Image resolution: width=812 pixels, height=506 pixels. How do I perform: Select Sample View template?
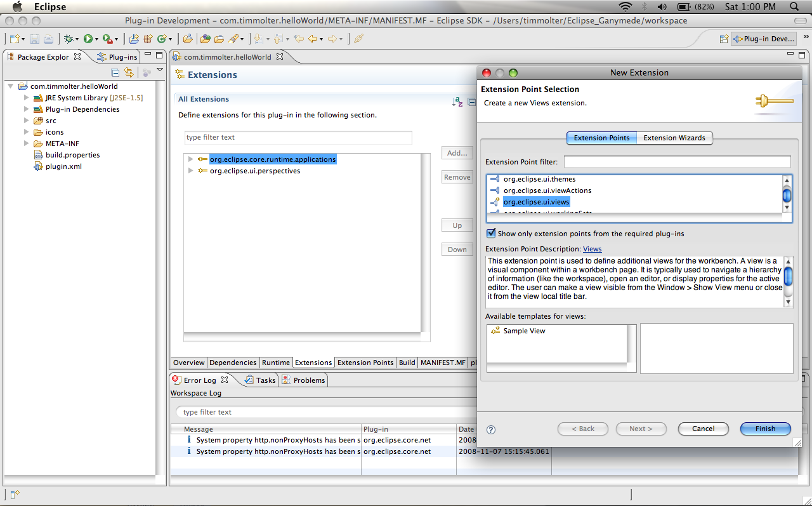pyautogui.click(x=524, y=331)
